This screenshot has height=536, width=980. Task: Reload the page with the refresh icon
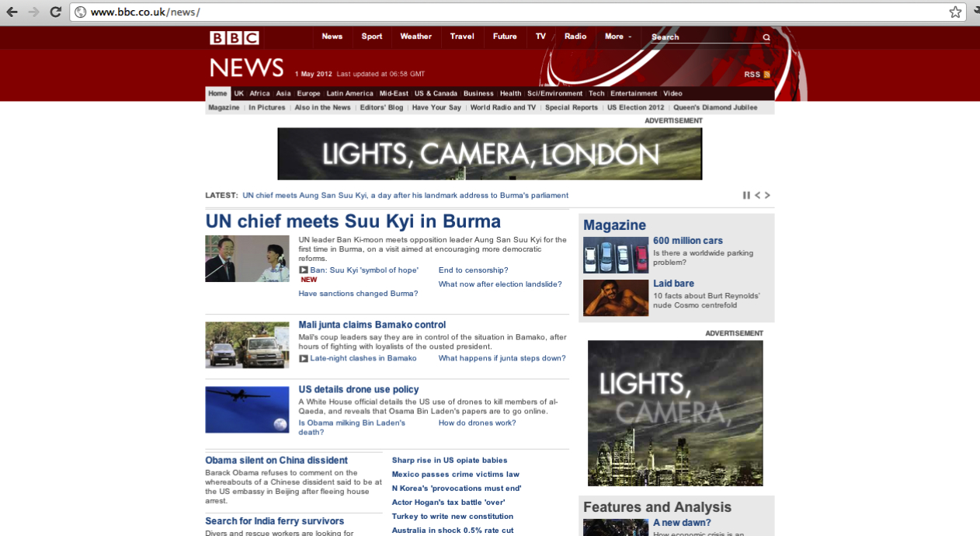[x=55, y=12]
